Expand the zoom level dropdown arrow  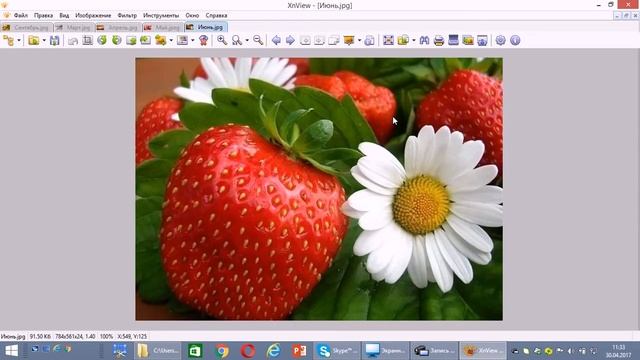pyautogui.click(x=247, y=40)
